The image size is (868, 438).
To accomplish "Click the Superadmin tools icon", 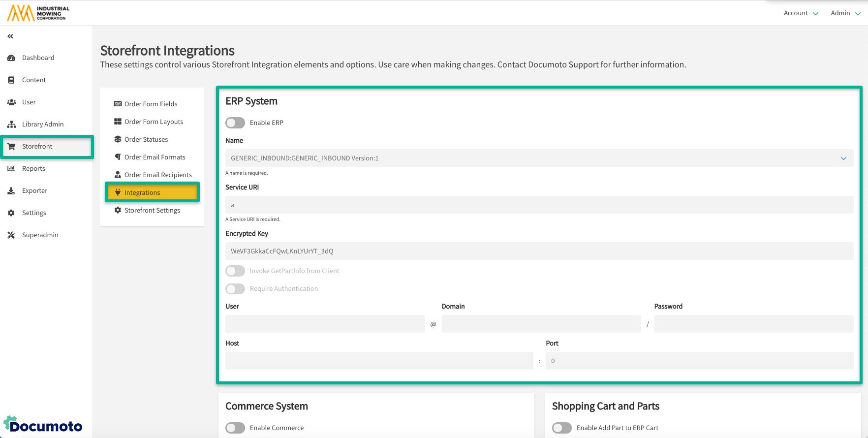I will [11, 235].
